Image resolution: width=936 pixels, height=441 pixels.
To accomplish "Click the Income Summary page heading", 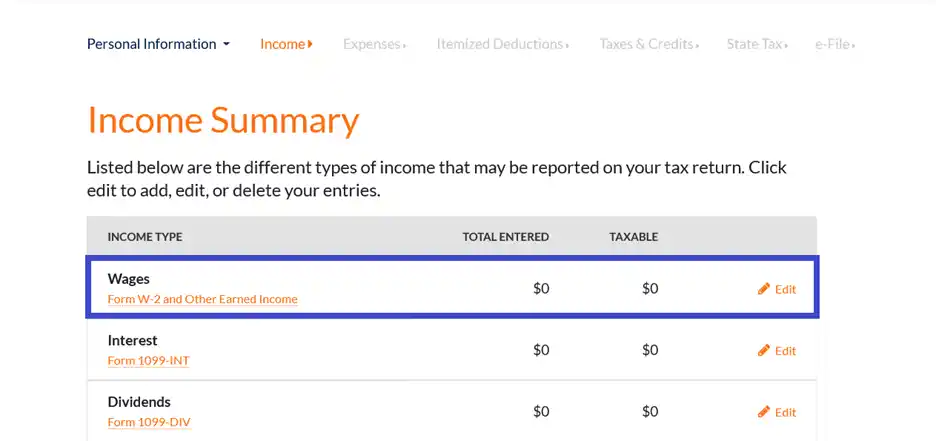I will (x=223, y=121).
